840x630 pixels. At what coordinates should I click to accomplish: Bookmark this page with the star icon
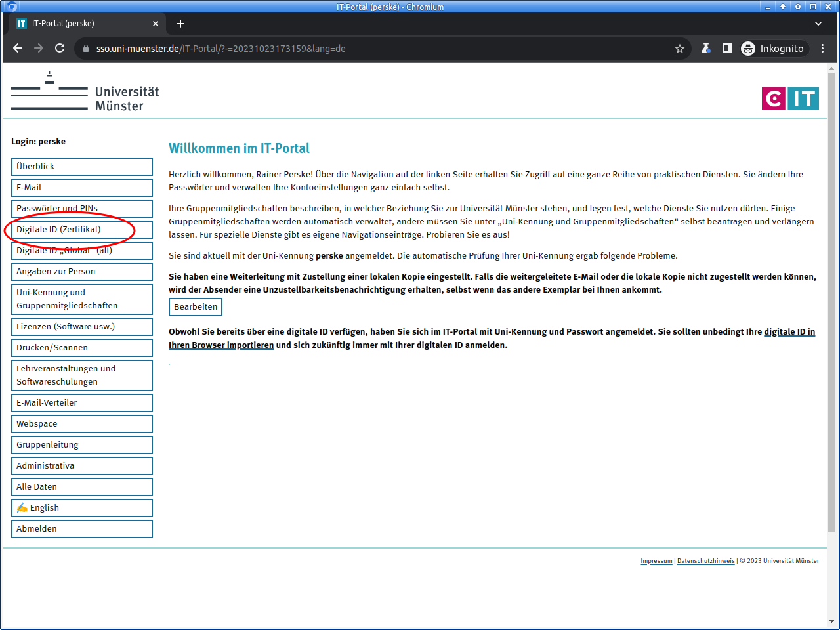coord(680,49)
